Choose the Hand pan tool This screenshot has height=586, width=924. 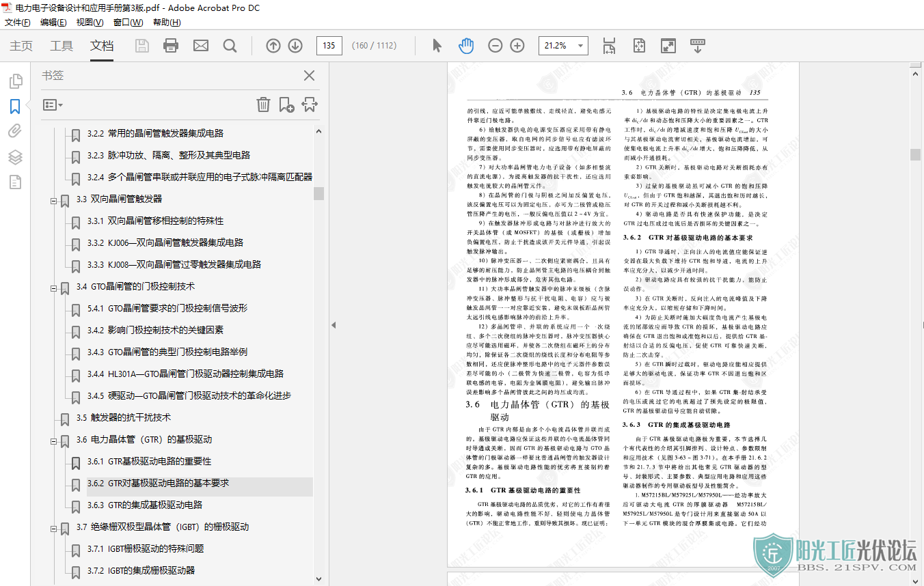(466, 46)
